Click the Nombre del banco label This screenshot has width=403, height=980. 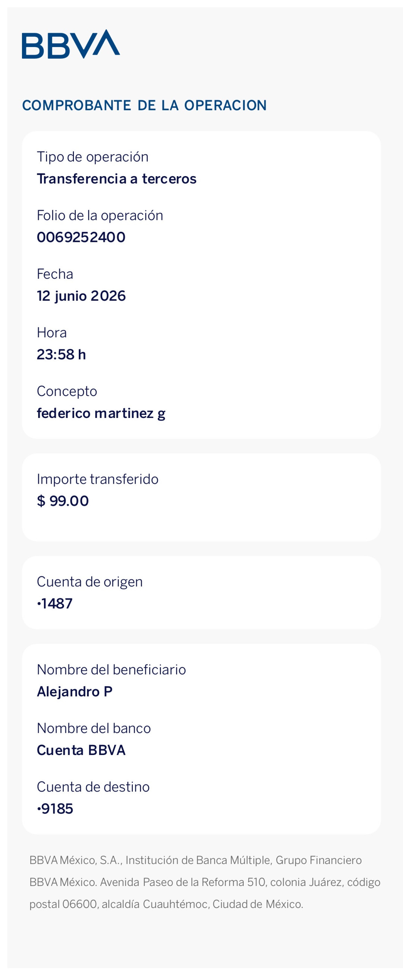tap(94, 728)
